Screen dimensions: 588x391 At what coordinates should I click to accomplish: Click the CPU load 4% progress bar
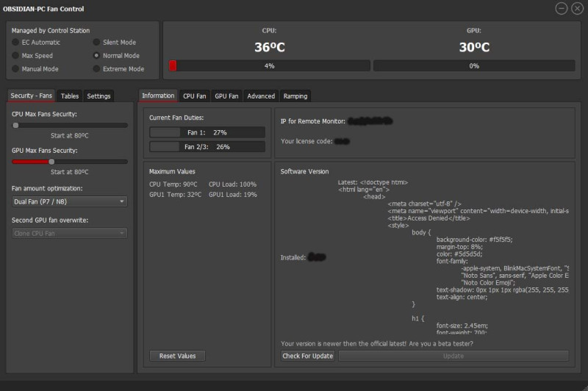(269, 65)
